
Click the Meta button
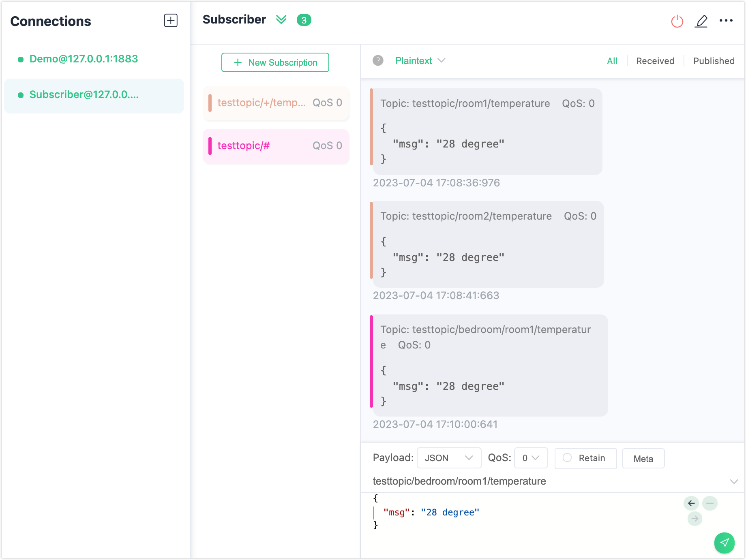click(643, 459)
